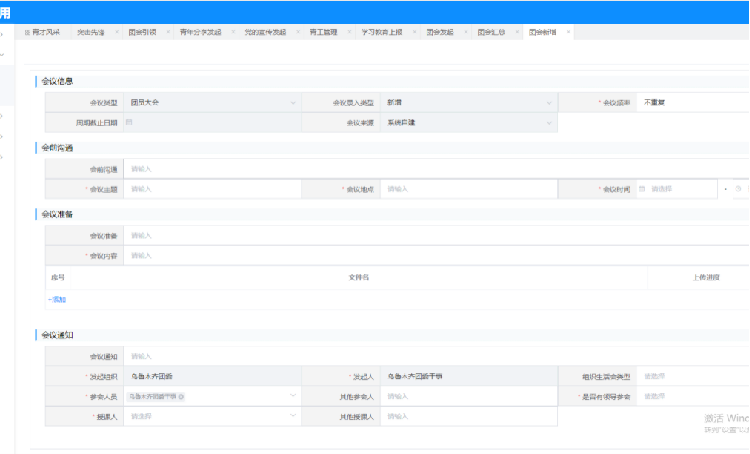Viewport: 750px width, 454px height.
Task: Close the 团会新增 tab
Action: (x=569, y=32)
